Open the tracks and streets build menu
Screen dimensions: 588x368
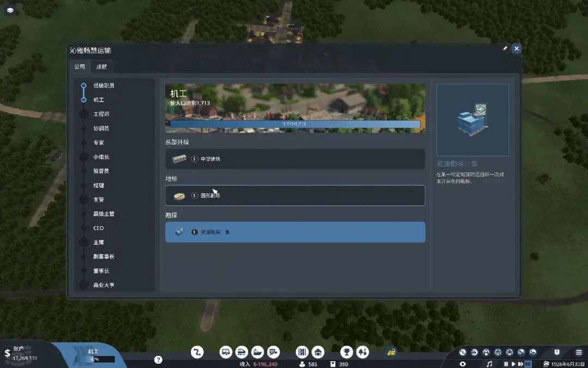302,352
